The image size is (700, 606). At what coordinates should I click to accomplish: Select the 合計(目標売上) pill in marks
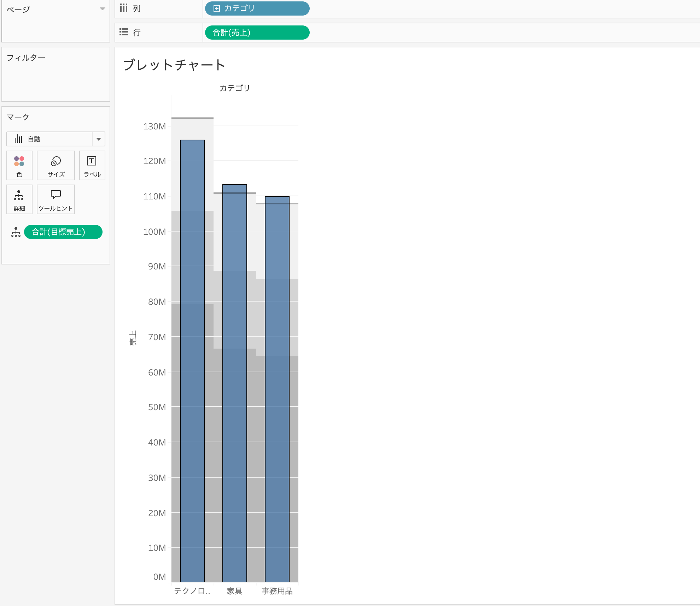63,232
